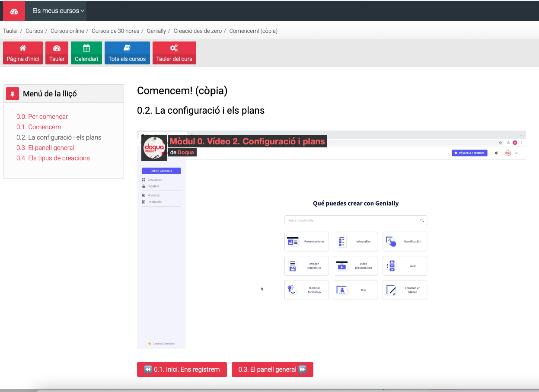Open the video title Mòdul 0. Vídeo 2

click(x=247, y=141)
